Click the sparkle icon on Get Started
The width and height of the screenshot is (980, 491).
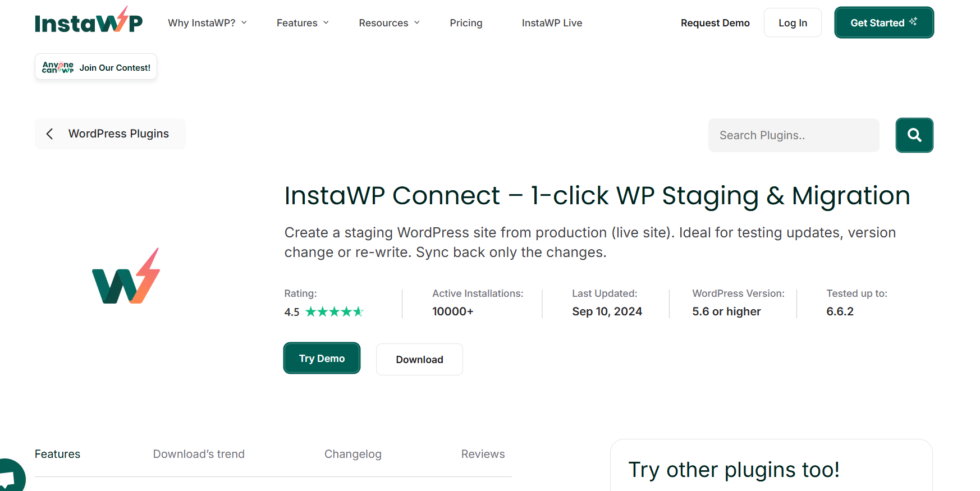(x=913, y=21)
